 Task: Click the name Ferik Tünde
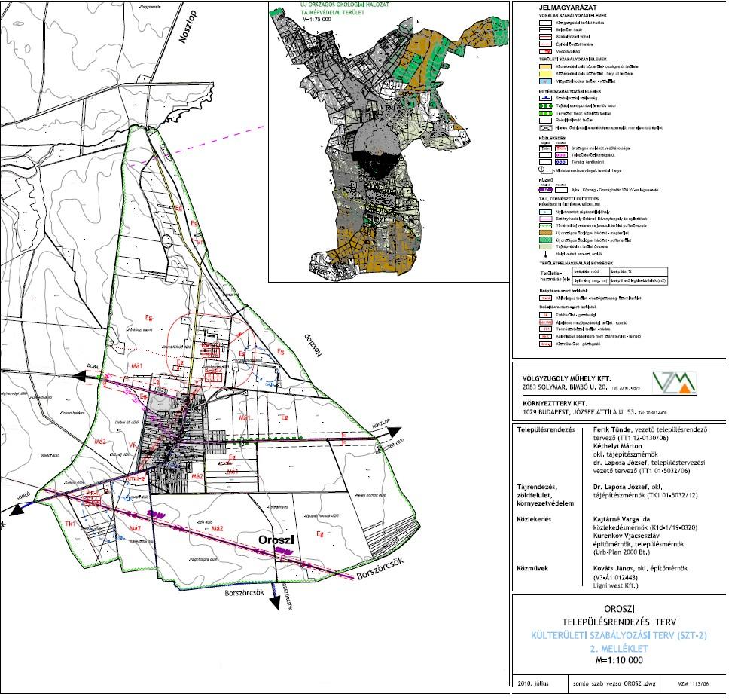click(612, 429)
